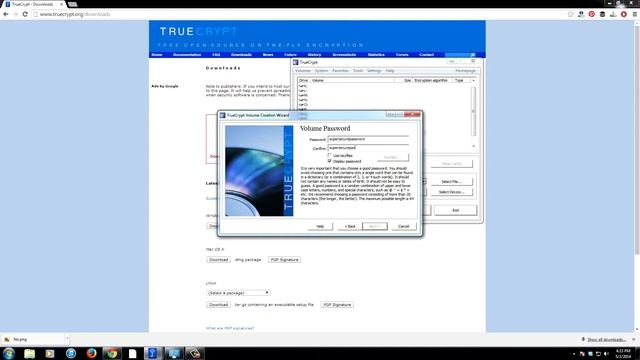Click the Select Device button in TrueCrypt
640x360 pixels.
pos(452,192)
